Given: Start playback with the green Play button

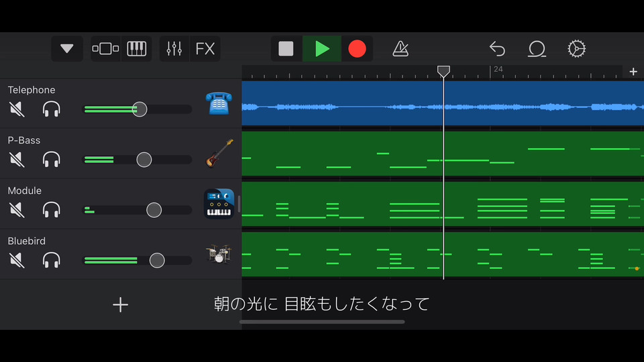Looking at the screenshot, I should click(x=322, y=49).
